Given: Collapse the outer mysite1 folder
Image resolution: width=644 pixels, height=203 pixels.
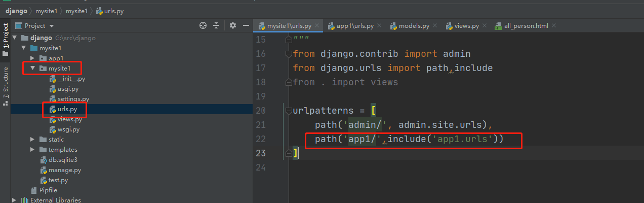Looking at the screenshot, I should 23,48.
